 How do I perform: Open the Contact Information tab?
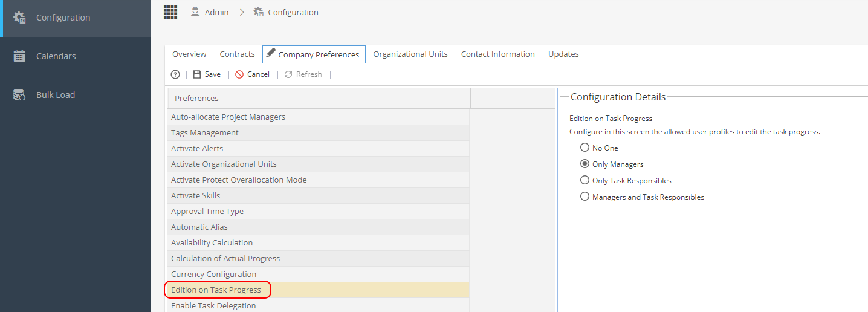point(498,54)
